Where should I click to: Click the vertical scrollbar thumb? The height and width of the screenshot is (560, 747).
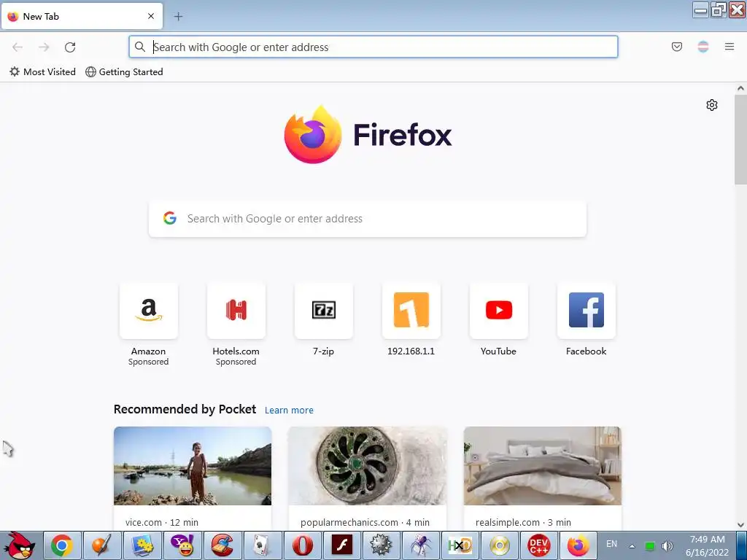click(x=740, y=139)
